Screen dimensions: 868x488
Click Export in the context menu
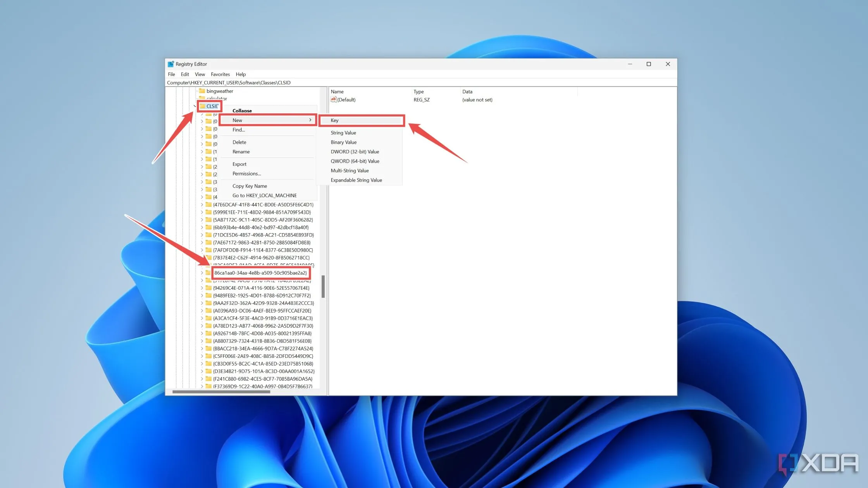pos(239,164)
